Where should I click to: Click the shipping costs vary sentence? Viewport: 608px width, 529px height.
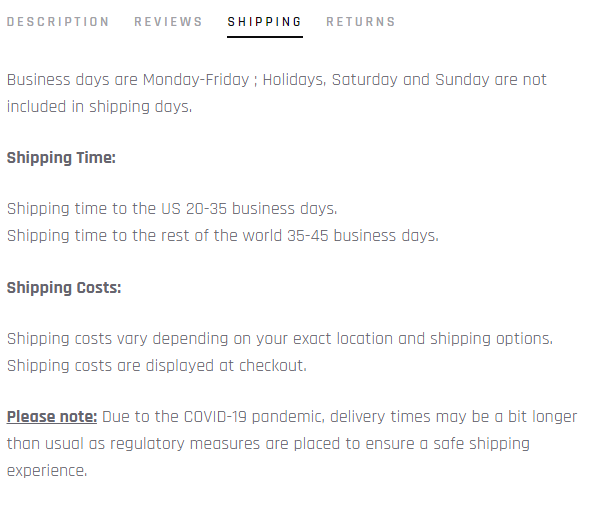280,339
